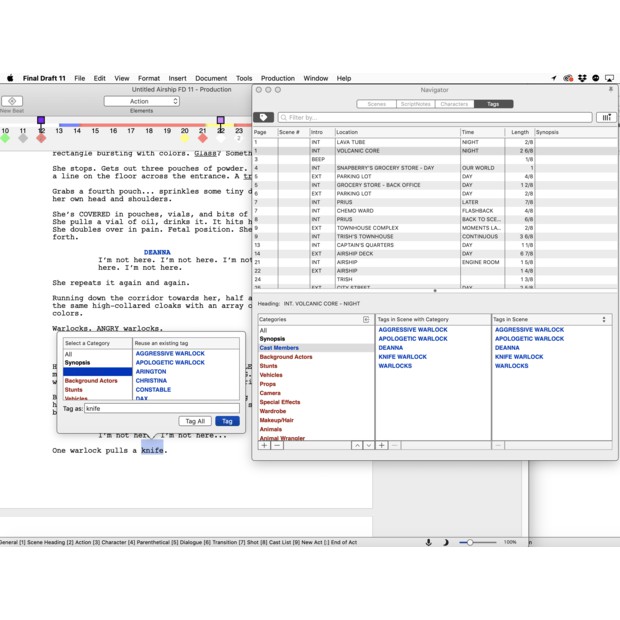The image size is (620, 620).
Task: Click the location arrow icon in menu bar
Action: click(554, 78)
